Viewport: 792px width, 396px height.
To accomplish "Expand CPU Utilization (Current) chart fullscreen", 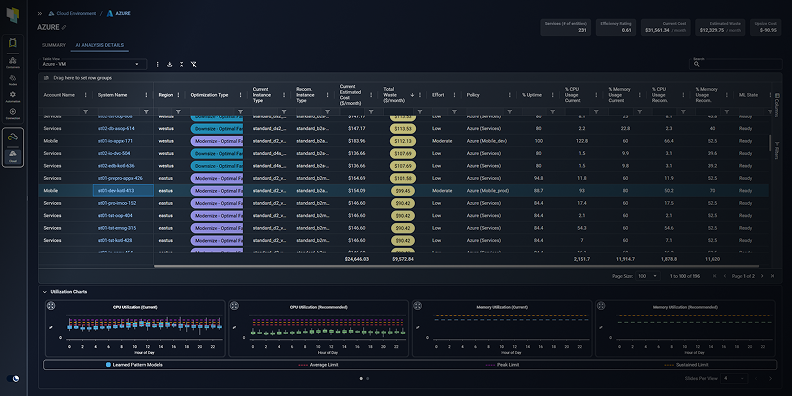I will [51, 306].
